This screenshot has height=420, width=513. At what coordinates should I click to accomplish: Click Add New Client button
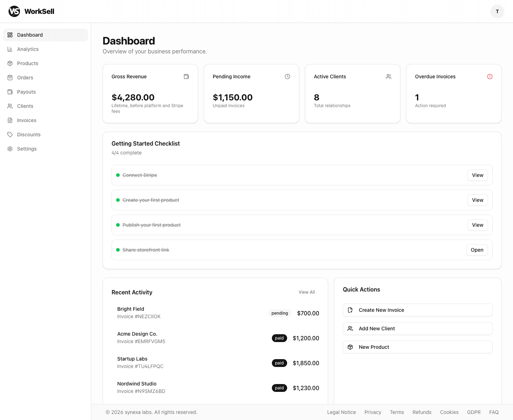(x=418, y=329)
